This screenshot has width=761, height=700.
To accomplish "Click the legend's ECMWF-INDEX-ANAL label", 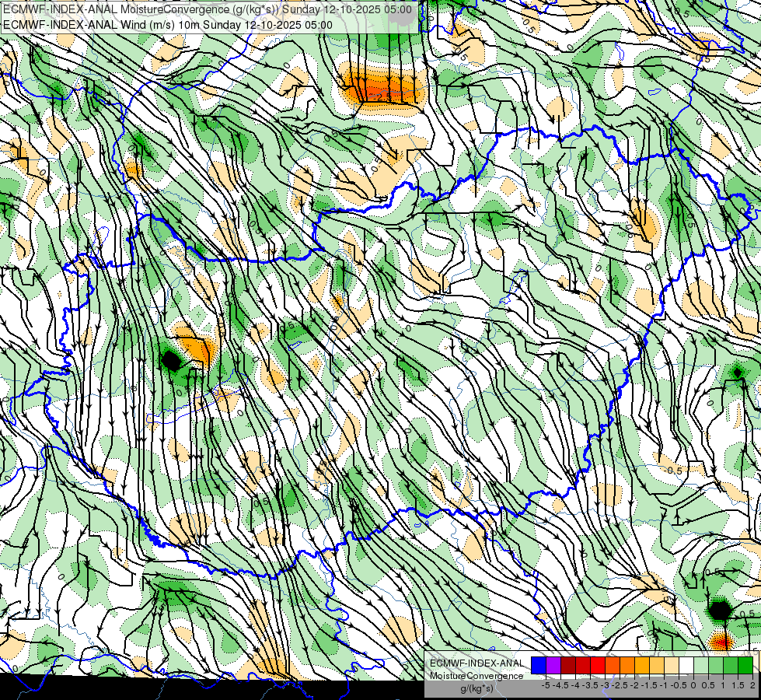I will pos(476,663).
